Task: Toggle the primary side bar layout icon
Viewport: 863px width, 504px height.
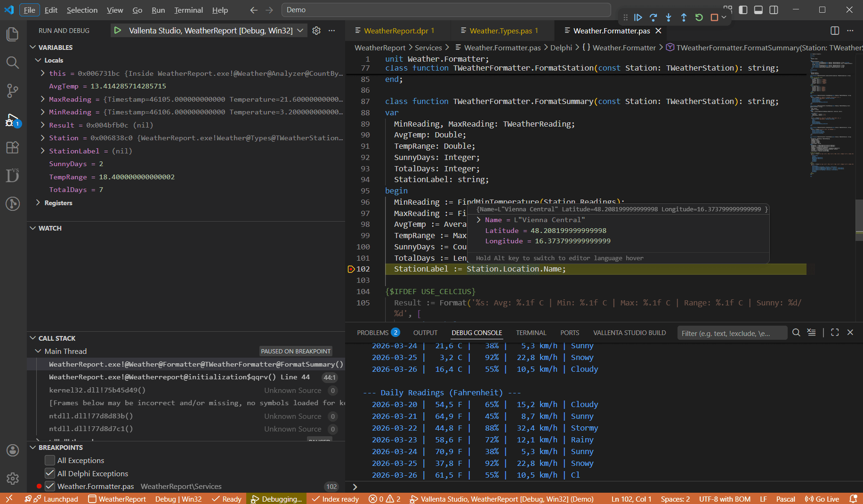Action: [x=743, y=10]
